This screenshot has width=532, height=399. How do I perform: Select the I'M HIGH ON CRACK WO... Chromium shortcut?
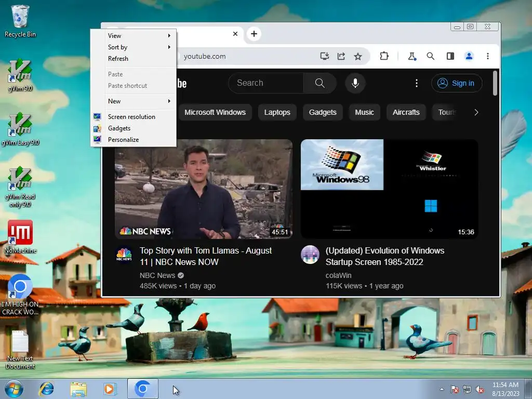tap(20, 295)
